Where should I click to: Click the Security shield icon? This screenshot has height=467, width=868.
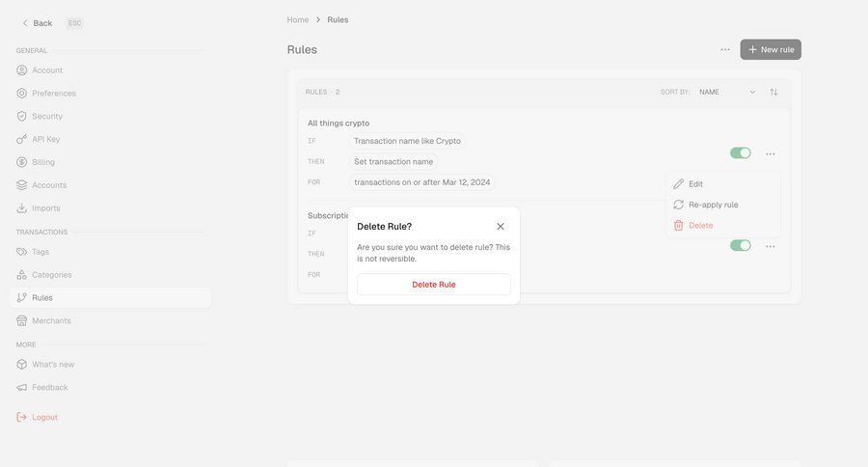(x=21, y=117)
